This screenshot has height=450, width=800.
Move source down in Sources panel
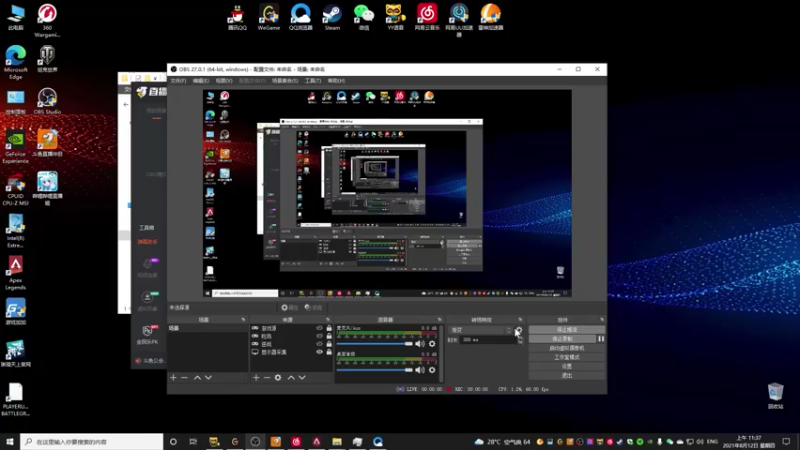(302, 378)
